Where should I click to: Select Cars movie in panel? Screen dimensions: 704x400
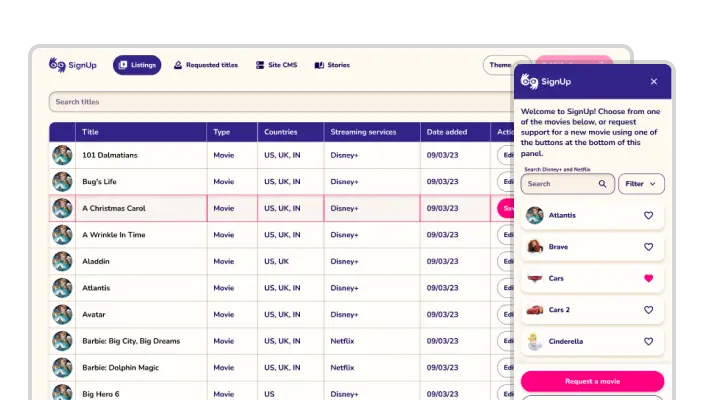[x=592, y=278]
